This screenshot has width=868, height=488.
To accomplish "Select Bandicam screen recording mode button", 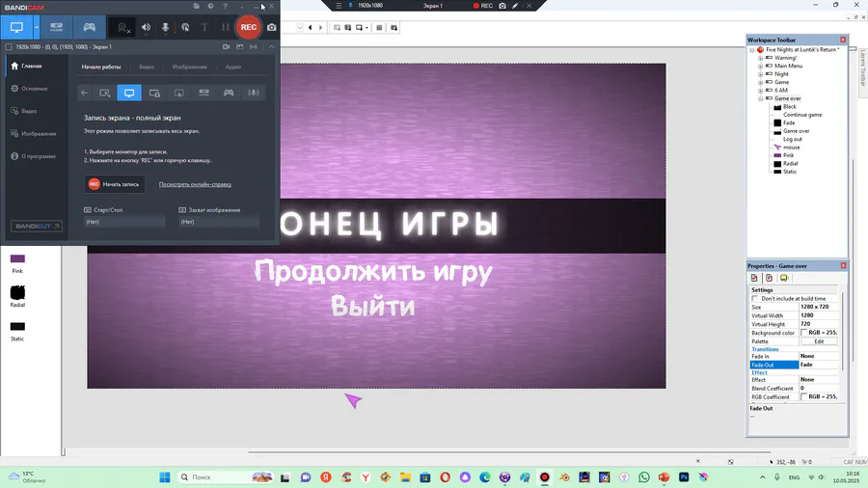I will (x=16, y=27).
